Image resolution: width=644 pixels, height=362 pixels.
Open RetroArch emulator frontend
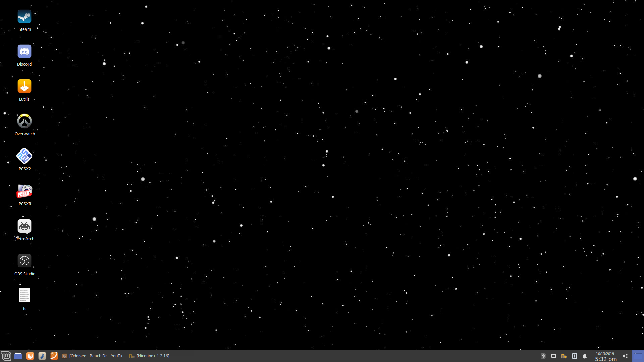click(x=24, y=226)
